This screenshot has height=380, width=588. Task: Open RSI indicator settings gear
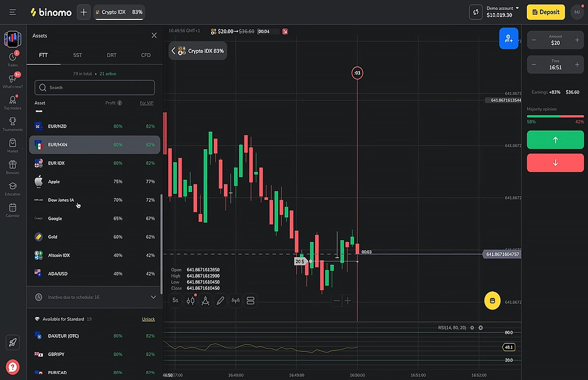click(472, 328)
